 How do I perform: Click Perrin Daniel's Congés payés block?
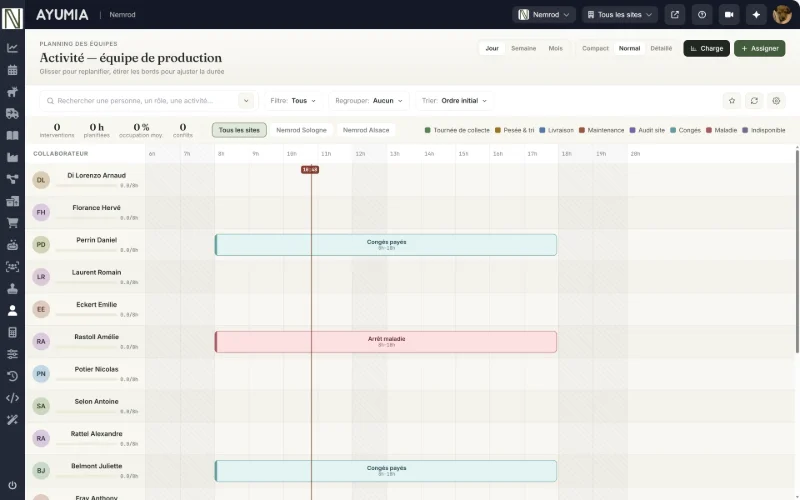pos(386,245)
